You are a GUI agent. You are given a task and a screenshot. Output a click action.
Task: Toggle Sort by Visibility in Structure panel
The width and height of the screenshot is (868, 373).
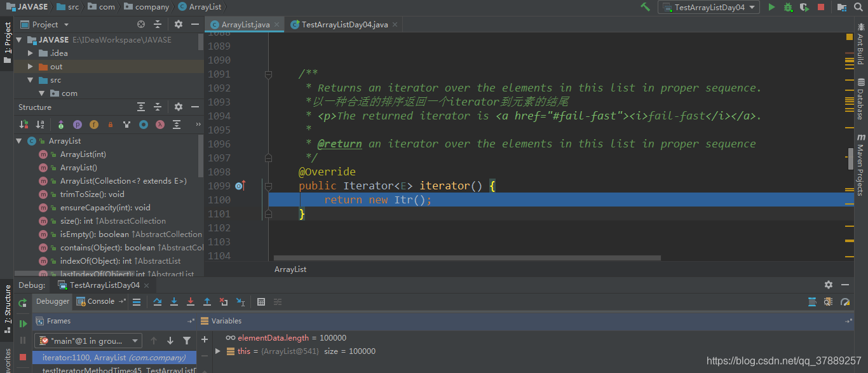click(24, 125)
